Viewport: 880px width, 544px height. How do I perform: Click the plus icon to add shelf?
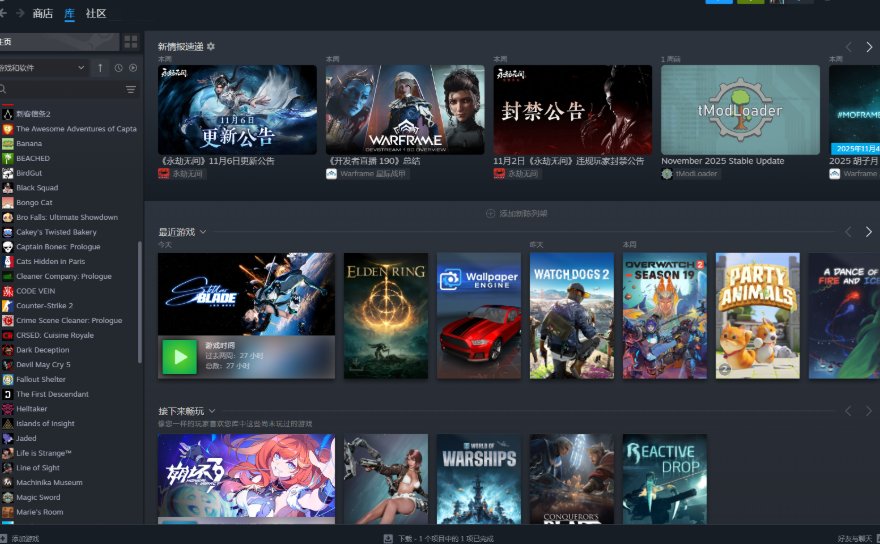pos(490,213)
